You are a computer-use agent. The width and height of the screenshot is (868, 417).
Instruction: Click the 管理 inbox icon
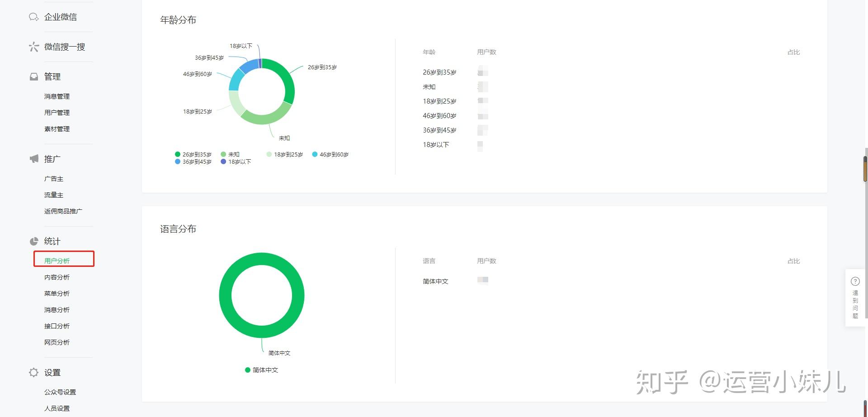pyautogui.click(x=34, y=77)
